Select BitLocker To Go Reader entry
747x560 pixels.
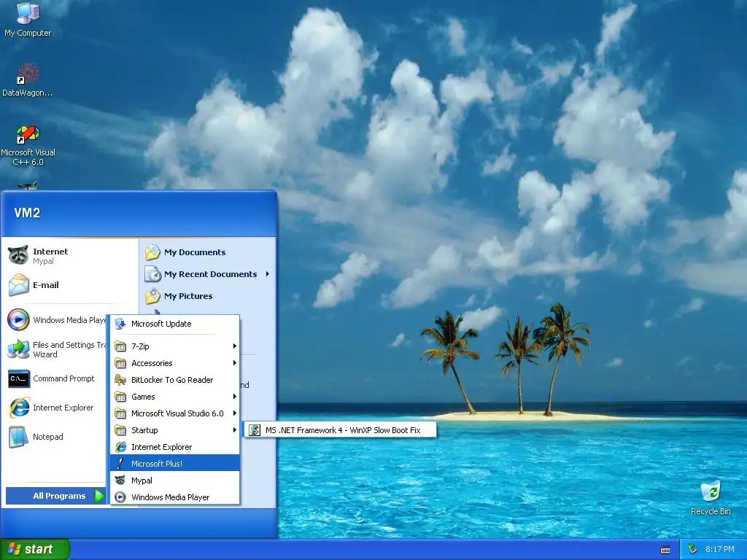175,379
